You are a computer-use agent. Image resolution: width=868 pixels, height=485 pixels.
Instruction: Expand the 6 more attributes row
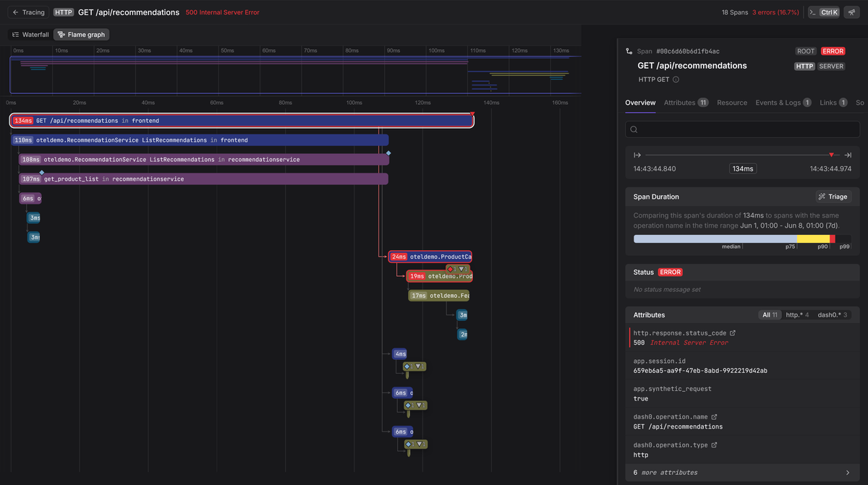click(742, 473)
